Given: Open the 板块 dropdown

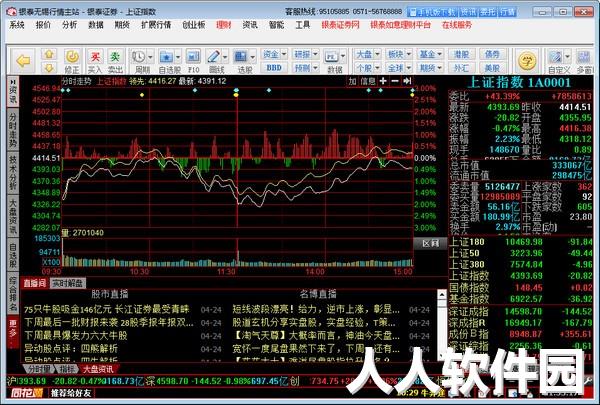Looking at the screenshot, I should 399,54.
